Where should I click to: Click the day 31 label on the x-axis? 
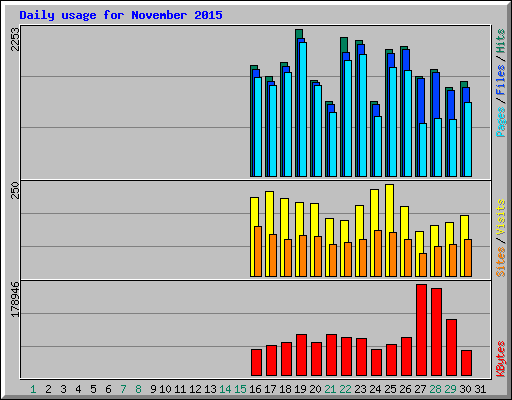point(480,389)
